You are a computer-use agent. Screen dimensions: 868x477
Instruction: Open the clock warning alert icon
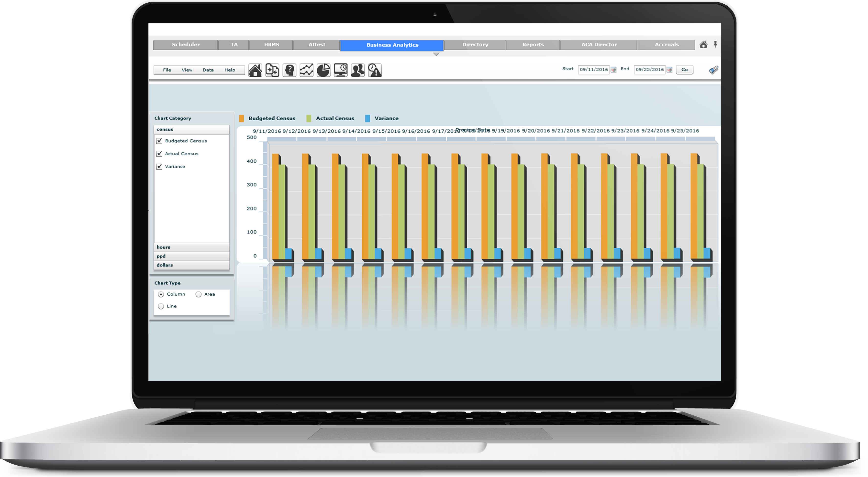point(375,70)
